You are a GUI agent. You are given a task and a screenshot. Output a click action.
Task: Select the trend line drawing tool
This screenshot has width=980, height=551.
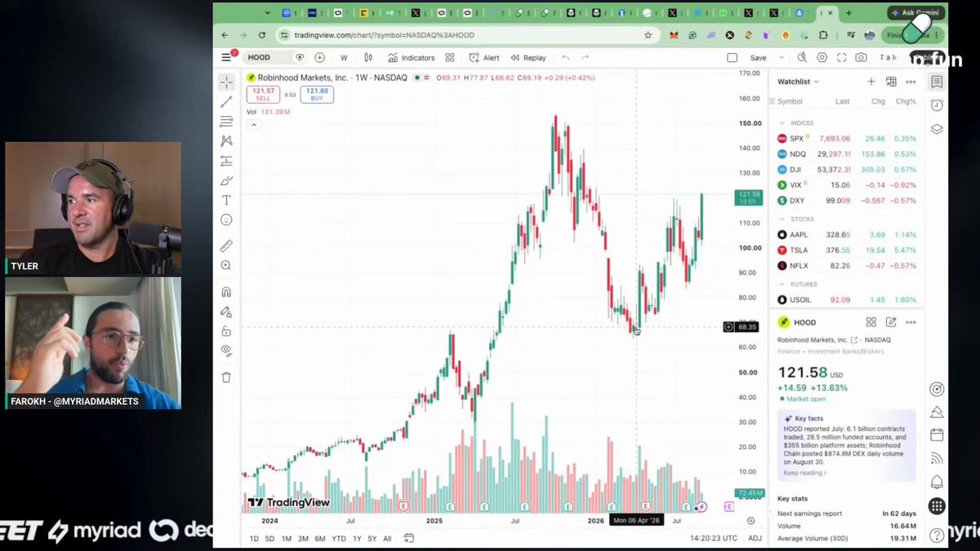(x=226, y=102)
